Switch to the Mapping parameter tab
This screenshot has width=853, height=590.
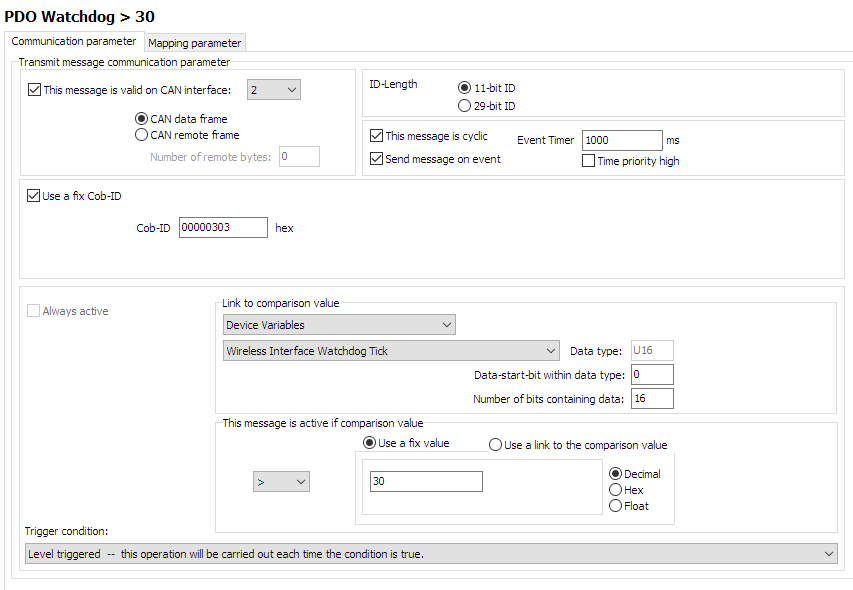tap(195, 43)
